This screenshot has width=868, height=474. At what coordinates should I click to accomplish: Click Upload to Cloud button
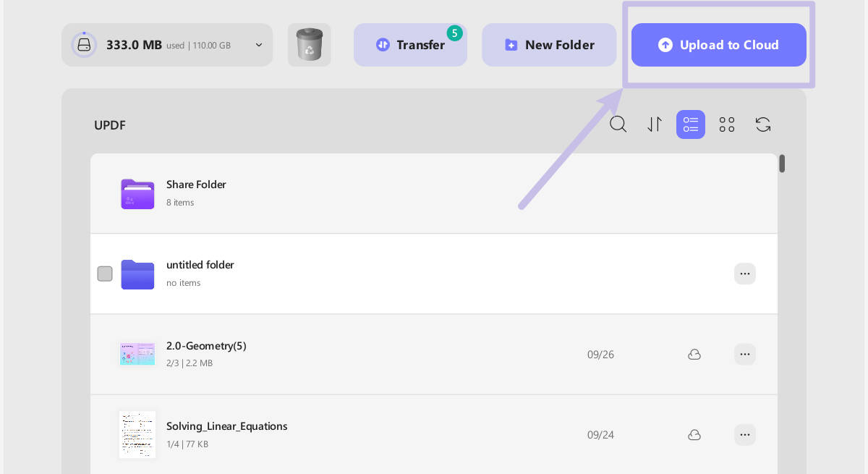coord(718,45)
